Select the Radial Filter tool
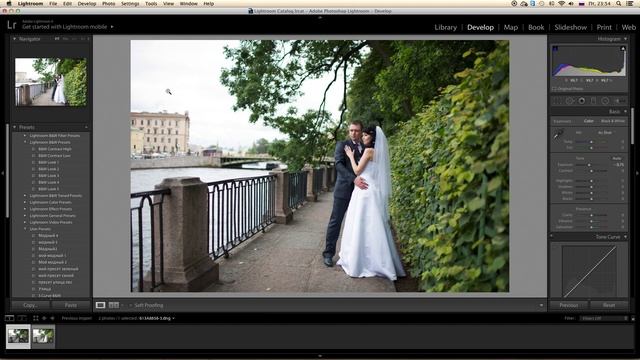Viewport: 640px width, 360px height. pyautogui.click(x=605, y=101)
